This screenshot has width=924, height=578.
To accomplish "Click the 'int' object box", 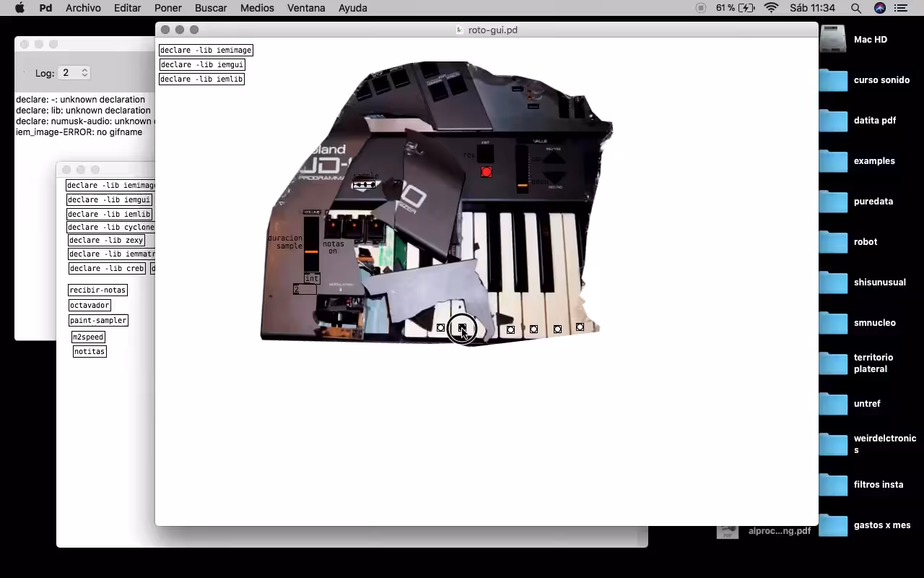I will (312, 278).
